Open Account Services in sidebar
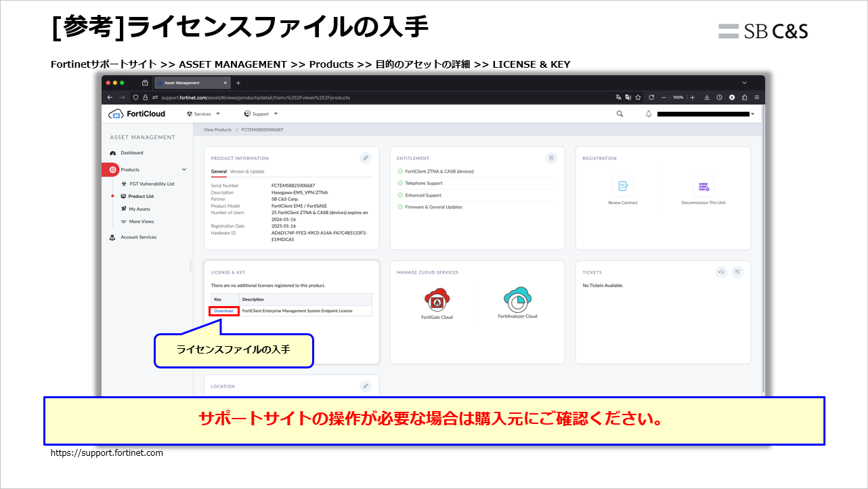The width and height of the screenshot is (868, 489). [133, 237]
